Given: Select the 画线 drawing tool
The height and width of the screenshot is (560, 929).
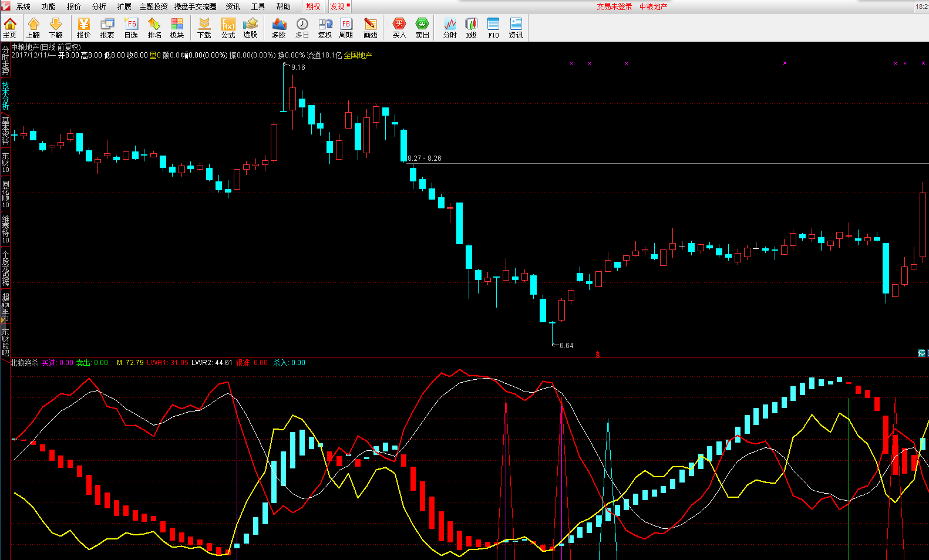Looking at the screenshot, I should click(370, 27).
